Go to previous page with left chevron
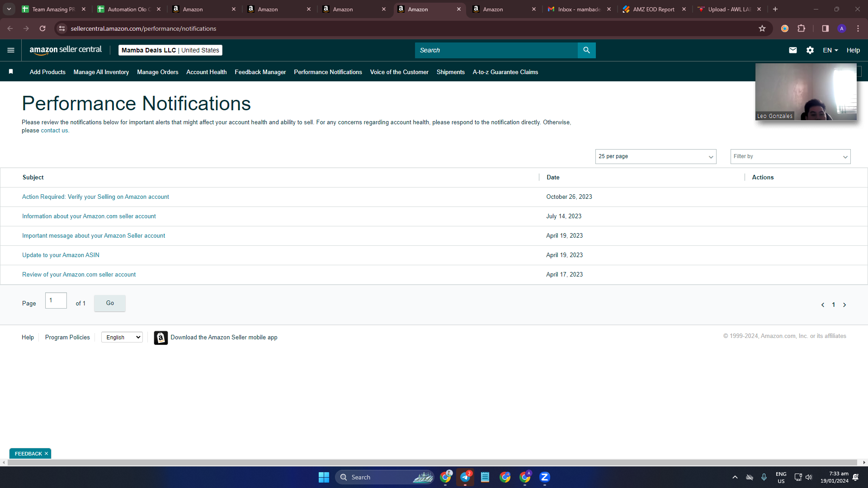Image resolution: width=868 pixels, height=488 pixels. 823,305
